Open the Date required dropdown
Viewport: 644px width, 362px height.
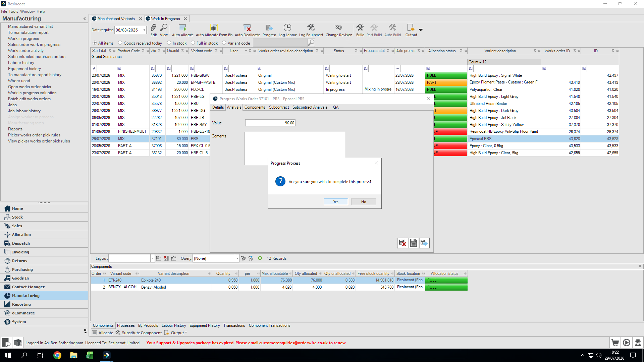[x=144, y=30]
